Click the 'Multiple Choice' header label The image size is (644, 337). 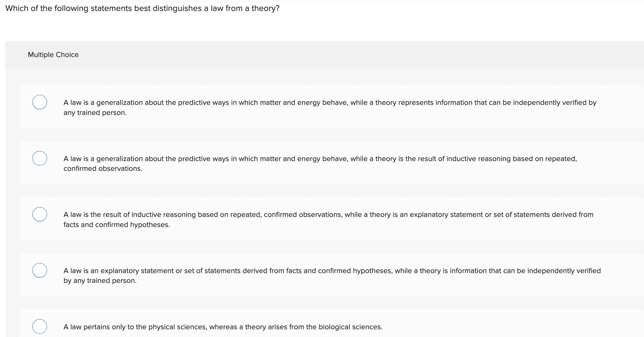pos(53,54)
